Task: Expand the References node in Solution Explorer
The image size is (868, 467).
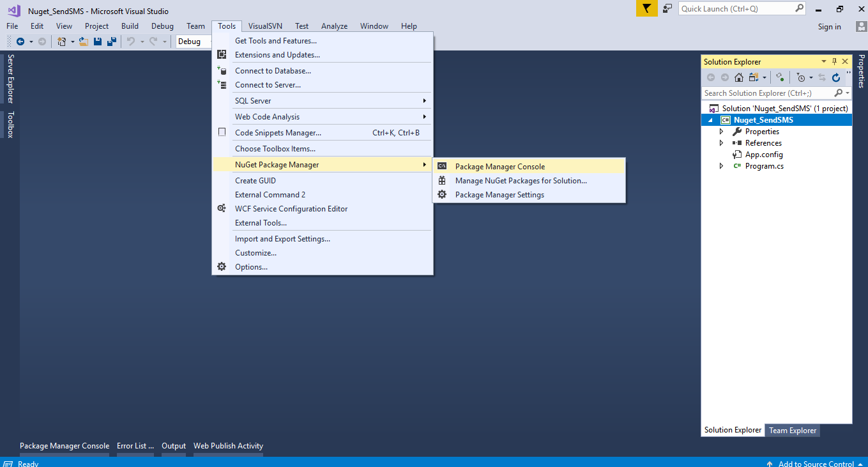Action: click(x=721, y=142)
